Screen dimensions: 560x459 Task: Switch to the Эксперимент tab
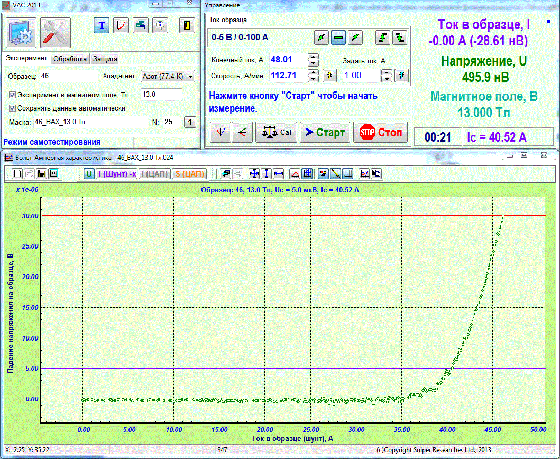[x=26, y=59]
